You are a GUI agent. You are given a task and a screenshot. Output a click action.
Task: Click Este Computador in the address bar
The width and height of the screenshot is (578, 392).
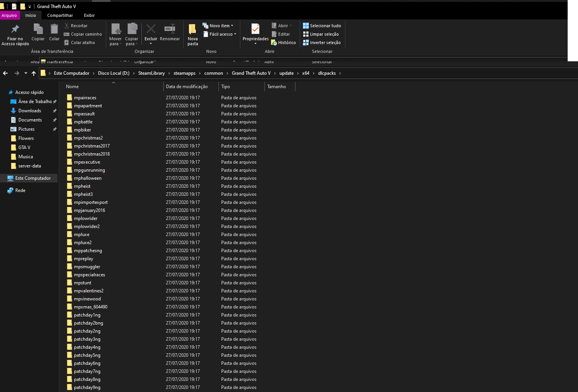[x=72, y=73]
